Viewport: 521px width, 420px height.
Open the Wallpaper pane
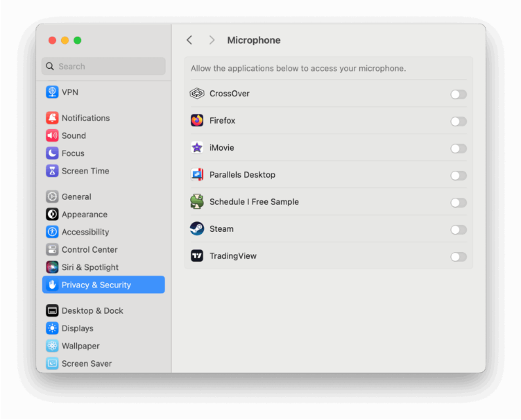tap(103, 346)
